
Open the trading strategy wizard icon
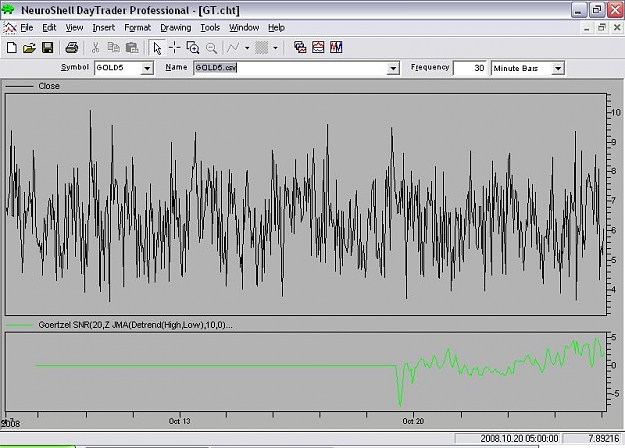336,47
